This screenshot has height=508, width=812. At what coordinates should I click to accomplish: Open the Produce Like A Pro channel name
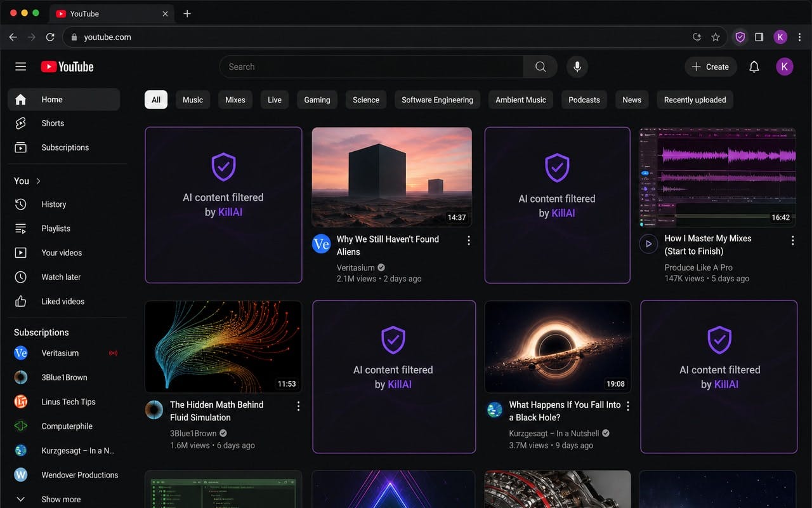pos(698,267)
